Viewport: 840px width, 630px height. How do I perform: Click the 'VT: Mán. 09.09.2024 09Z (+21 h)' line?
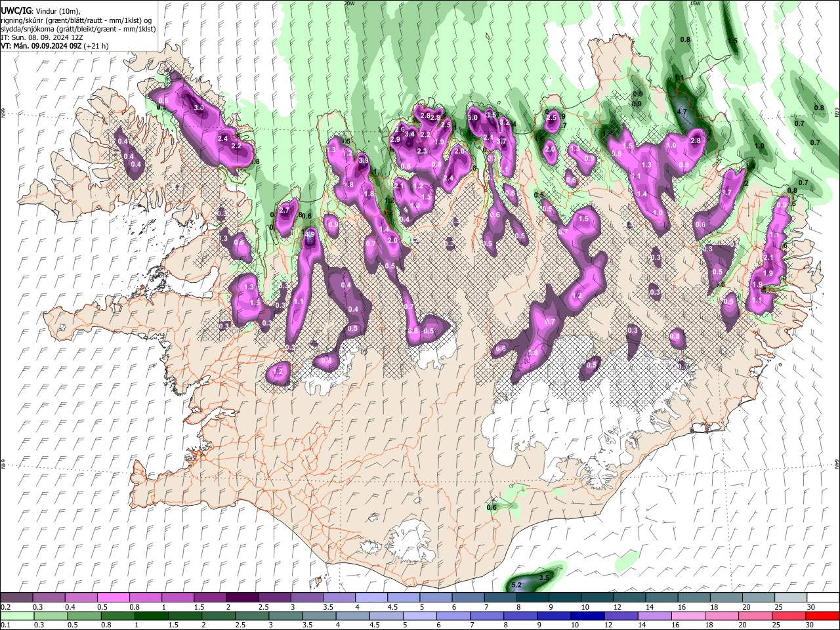click(x=55, y=46)
